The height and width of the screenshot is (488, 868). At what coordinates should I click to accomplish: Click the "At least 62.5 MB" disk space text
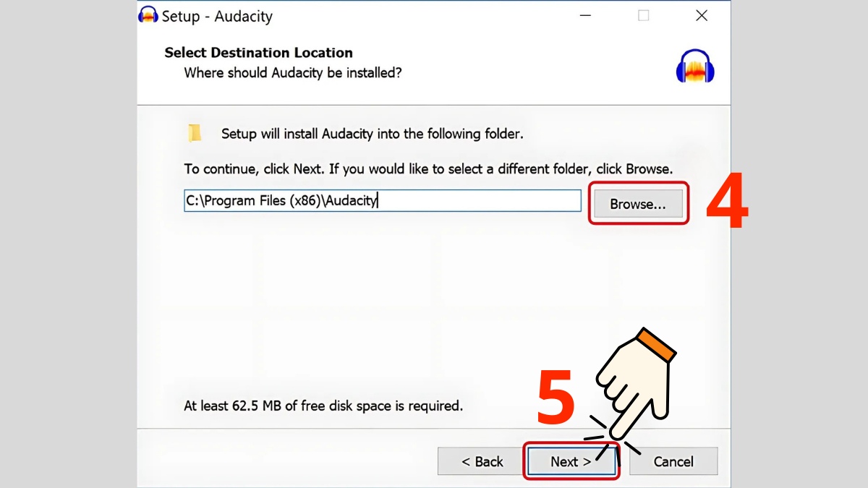323,406
